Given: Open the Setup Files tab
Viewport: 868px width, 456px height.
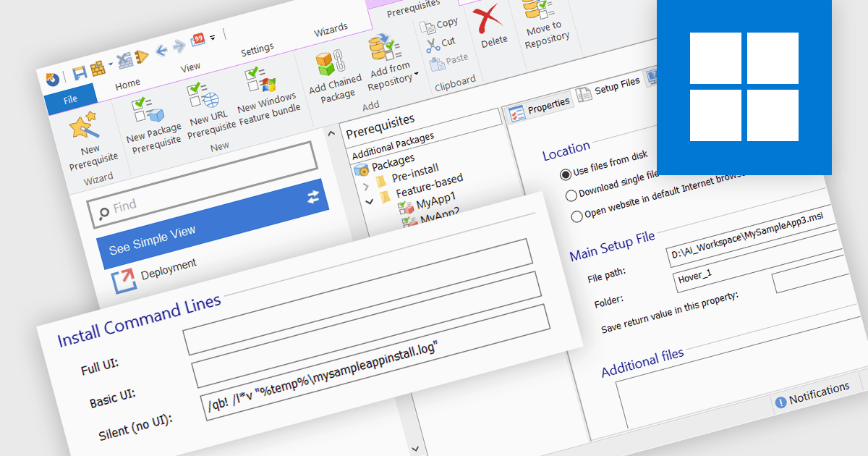Looking at the screenshot, I should click(x=608, y=88).
